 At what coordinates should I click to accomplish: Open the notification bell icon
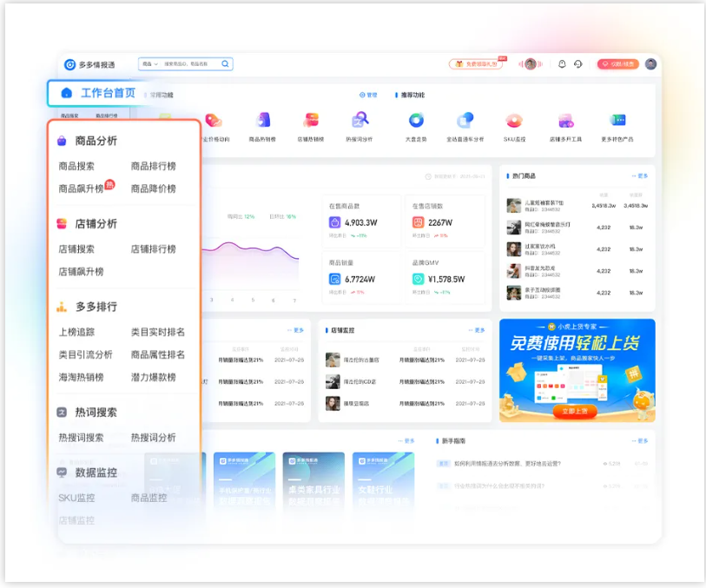(562, 65)
